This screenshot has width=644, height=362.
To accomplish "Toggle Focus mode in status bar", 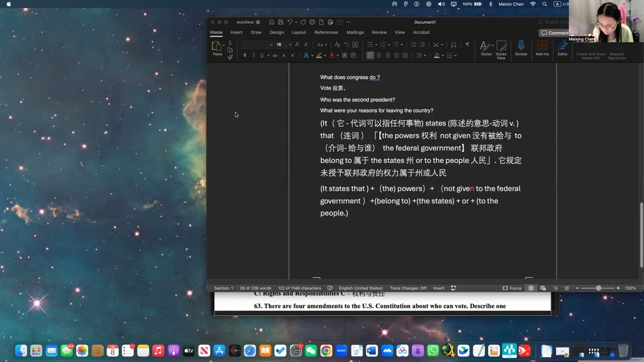I will click(x=512, y=288).
